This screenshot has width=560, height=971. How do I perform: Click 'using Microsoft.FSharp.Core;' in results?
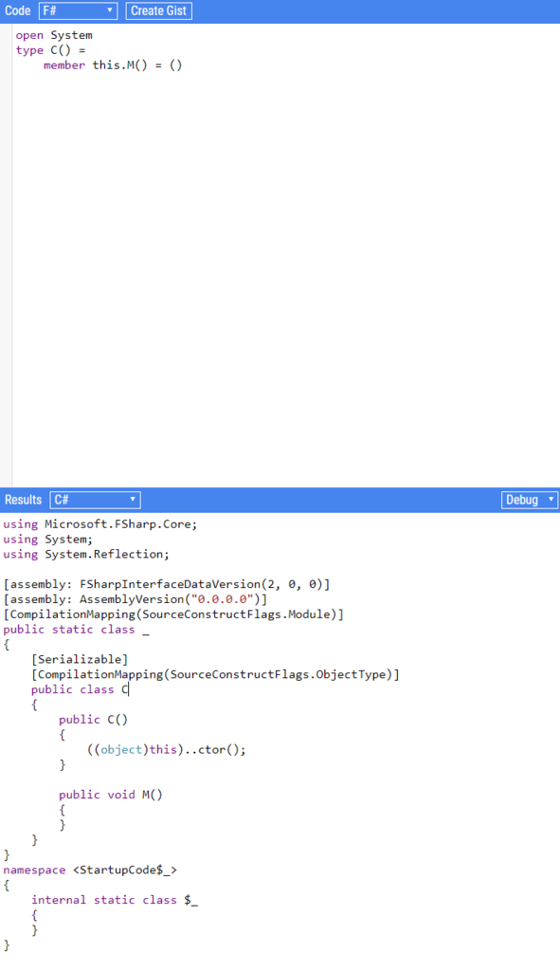(100, 523)
